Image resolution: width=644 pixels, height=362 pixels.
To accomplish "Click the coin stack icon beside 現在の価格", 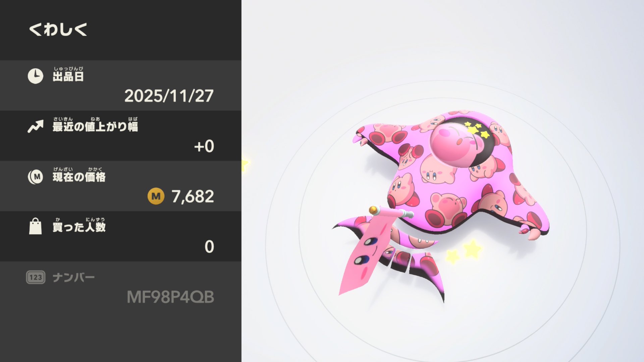I will [x=35, y=177].
